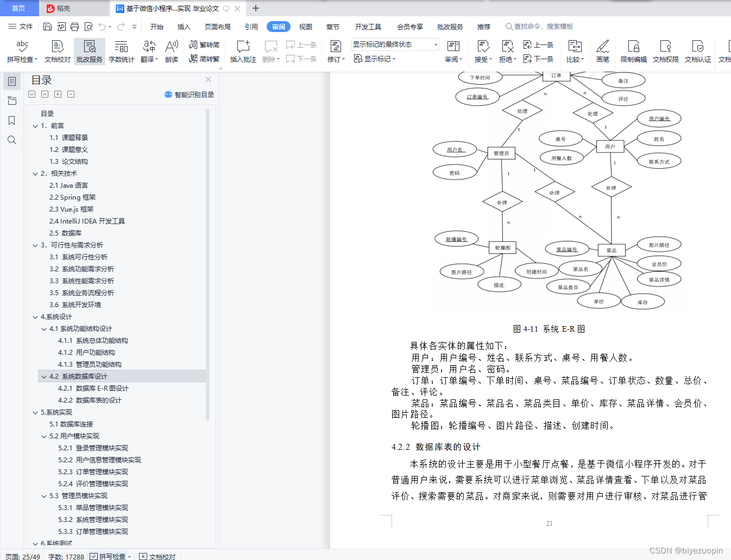Convert traditional to simplified (繁转简)
Viewport: 731px width, 560px height.
204,44
